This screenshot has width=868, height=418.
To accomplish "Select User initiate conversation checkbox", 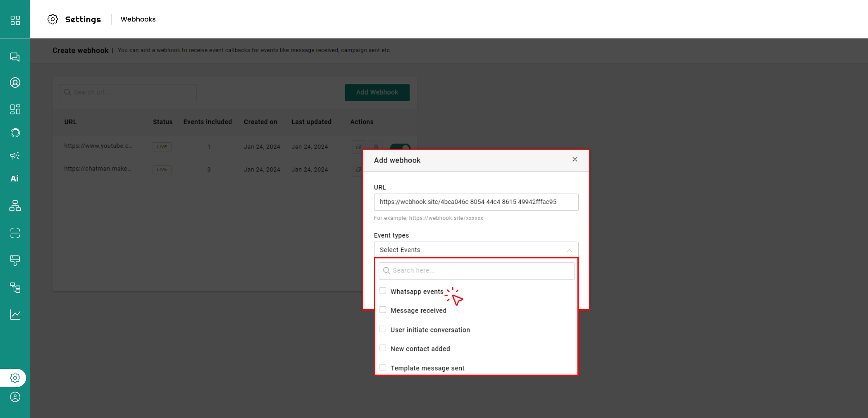I will click(383, 329).
